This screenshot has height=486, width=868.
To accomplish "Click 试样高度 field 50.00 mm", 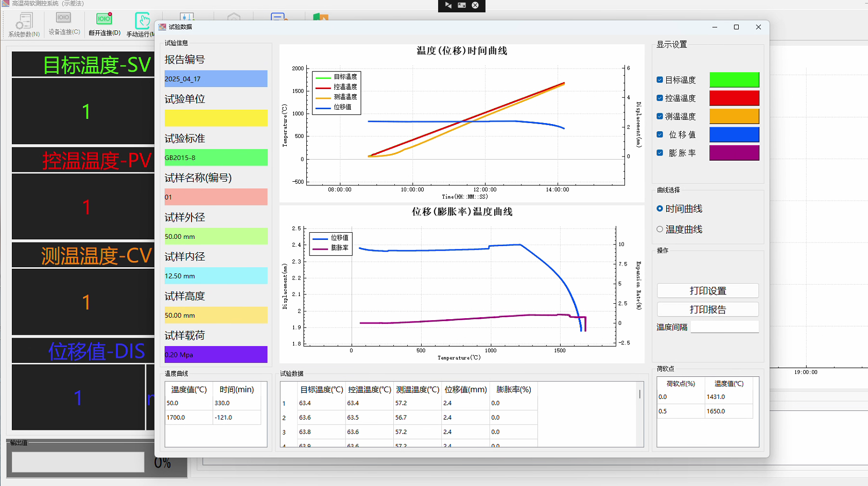I will coord(216,315).
